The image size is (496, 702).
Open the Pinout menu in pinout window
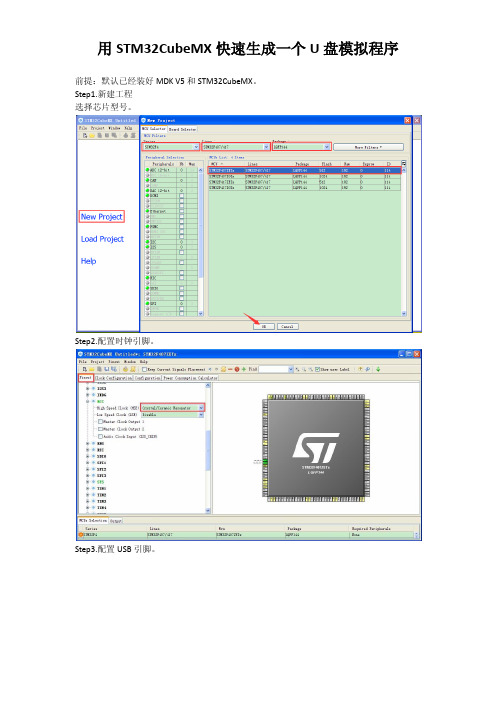114,361
